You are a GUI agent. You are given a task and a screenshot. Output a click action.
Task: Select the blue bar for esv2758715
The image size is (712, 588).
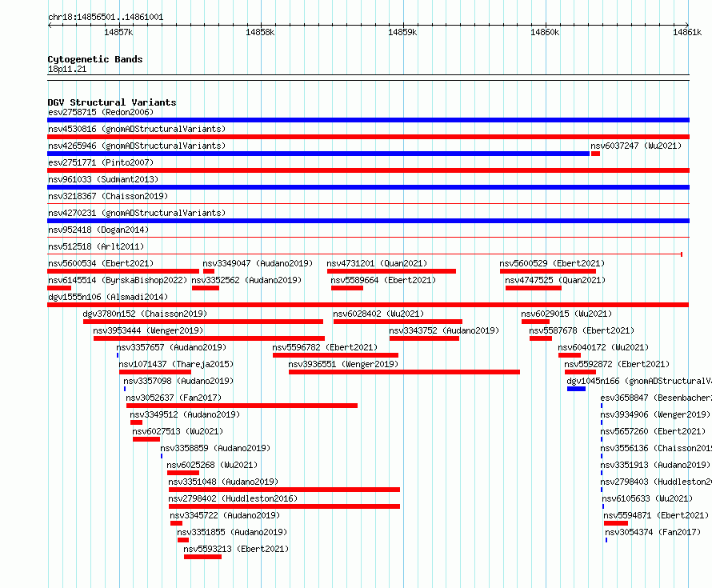368,120
